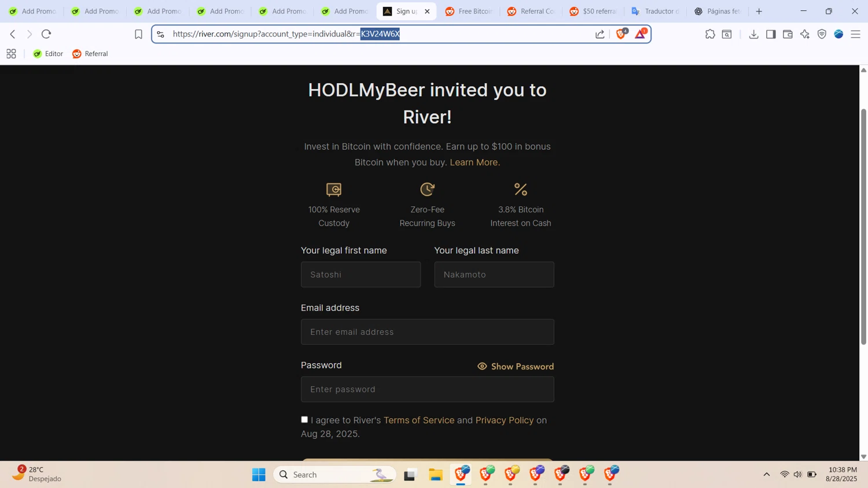The image size is (868, 488).
Task: Toggle Show Password
Action: pos(516,367)
